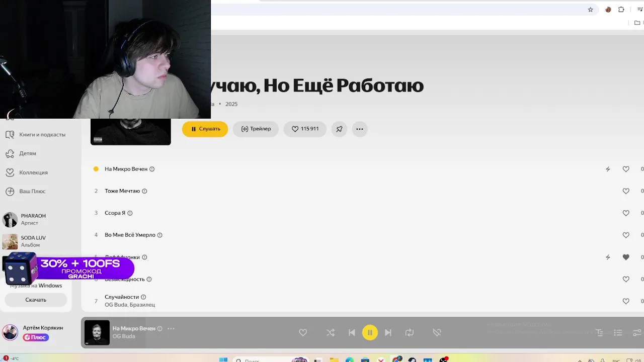Open the player sound settings sliders icon
Viewport: 644px width, 362px height.
pyautogui.click(x=637, y=332)
